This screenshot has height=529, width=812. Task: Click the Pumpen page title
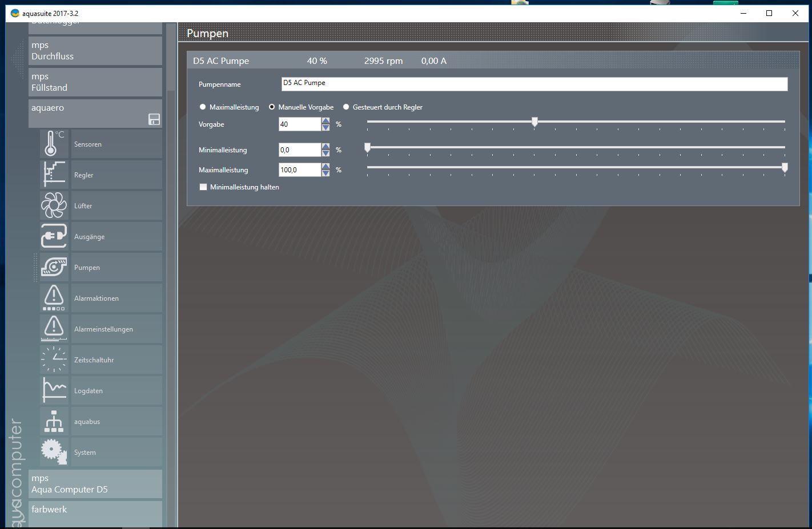207,33
